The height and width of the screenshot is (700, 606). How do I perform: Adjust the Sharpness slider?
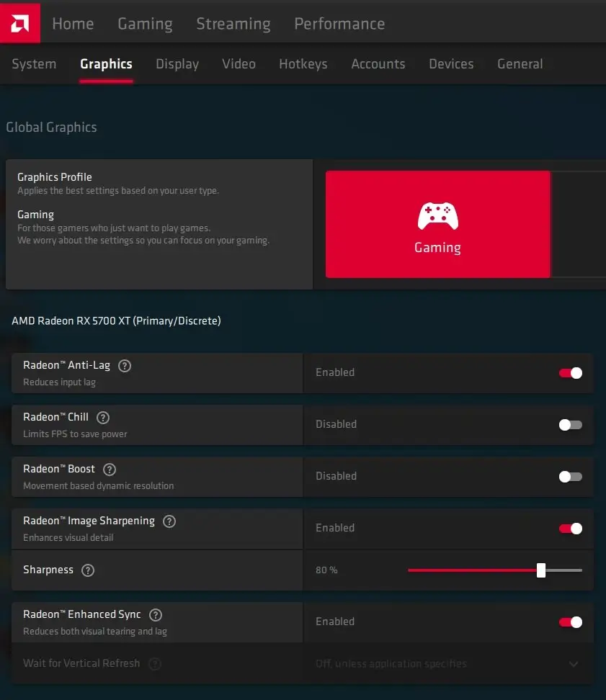541,570
